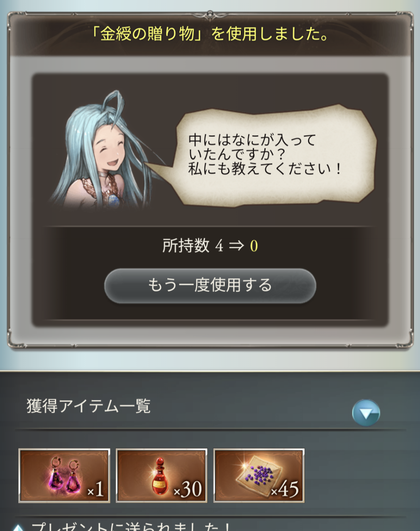This screenshot has width=420, height=531.
Task: Click the 「金綬の贈り物」を使用しました title
Action: 210,34
